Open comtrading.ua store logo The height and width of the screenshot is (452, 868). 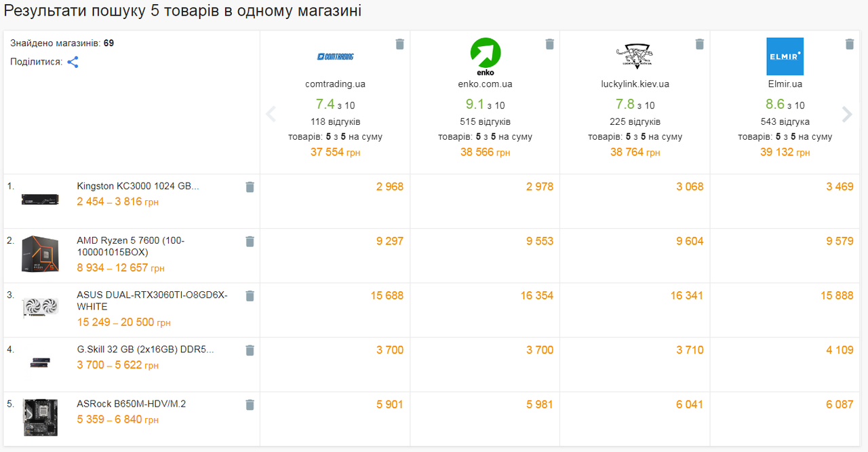tap(336, 56)
